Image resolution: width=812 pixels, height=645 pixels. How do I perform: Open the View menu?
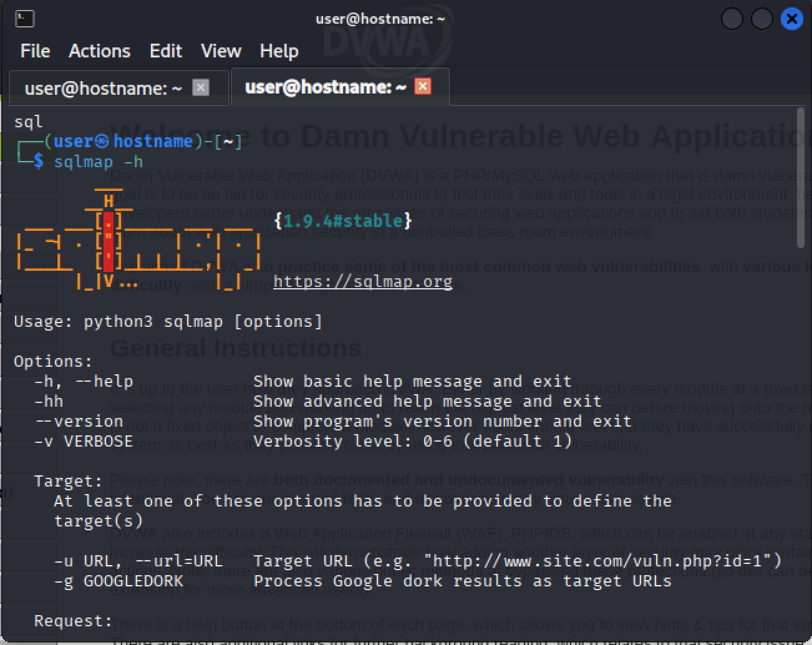point(221,51)
